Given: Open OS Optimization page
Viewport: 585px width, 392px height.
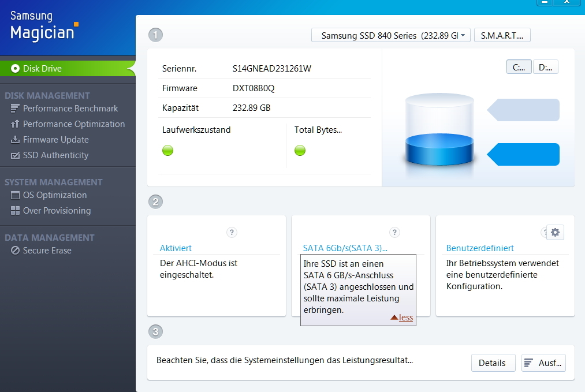Looking at the screenshot, I should (x=55, y=195).
